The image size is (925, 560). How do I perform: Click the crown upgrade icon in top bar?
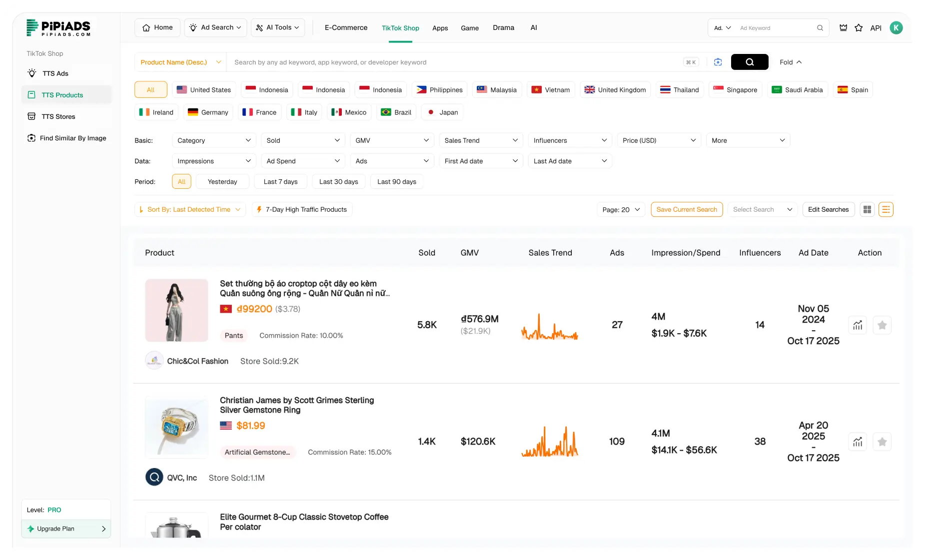click(843, 28)
